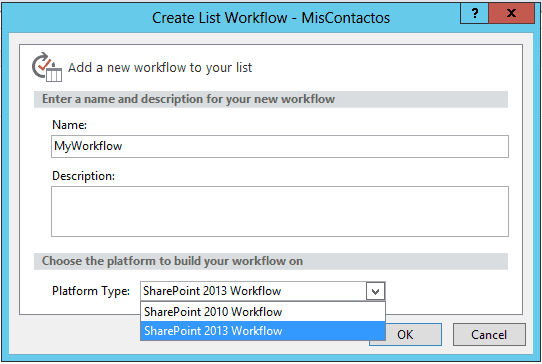
Task: Click the dialog title bar text
Action: coord(271,18)
